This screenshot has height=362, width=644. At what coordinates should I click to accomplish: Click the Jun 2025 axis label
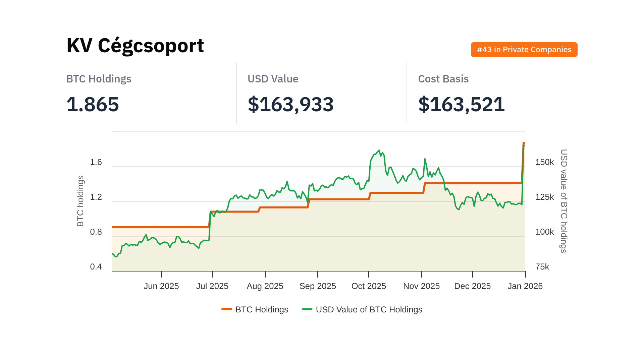click(161, 286)
